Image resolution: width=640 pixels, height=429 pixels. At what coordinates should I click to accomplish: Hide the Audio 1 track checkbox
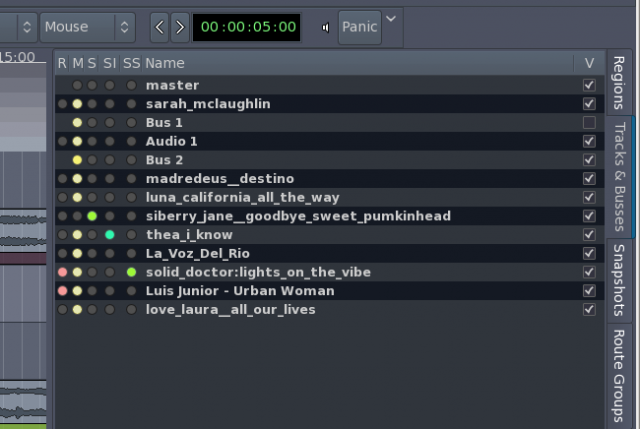[x=589, y=141]
